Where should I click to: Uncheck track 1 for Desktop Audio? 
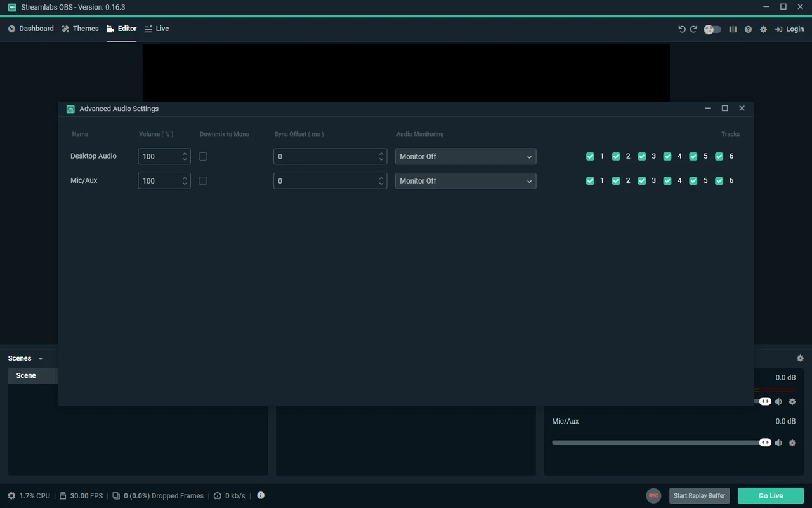(x=591, y=156)
